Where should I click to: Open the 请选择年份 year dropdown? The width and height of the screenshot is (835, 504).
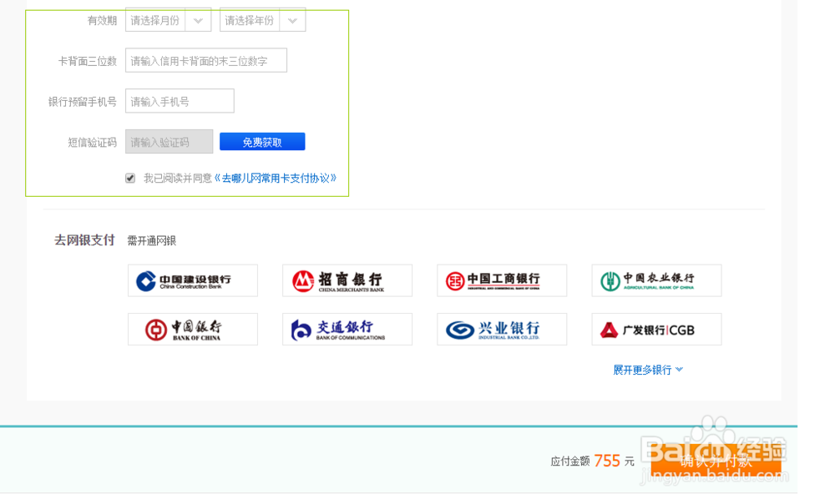point(262,20)
